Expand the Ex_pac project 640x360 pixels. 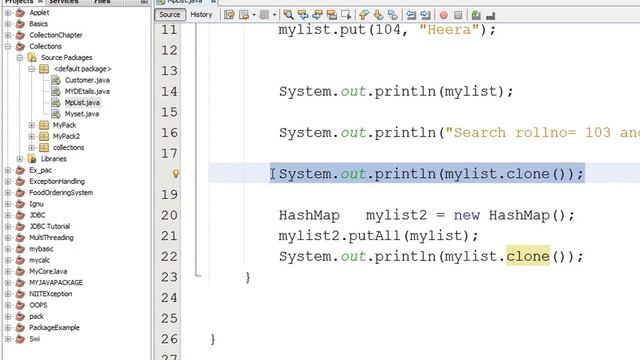pos(8,170)
